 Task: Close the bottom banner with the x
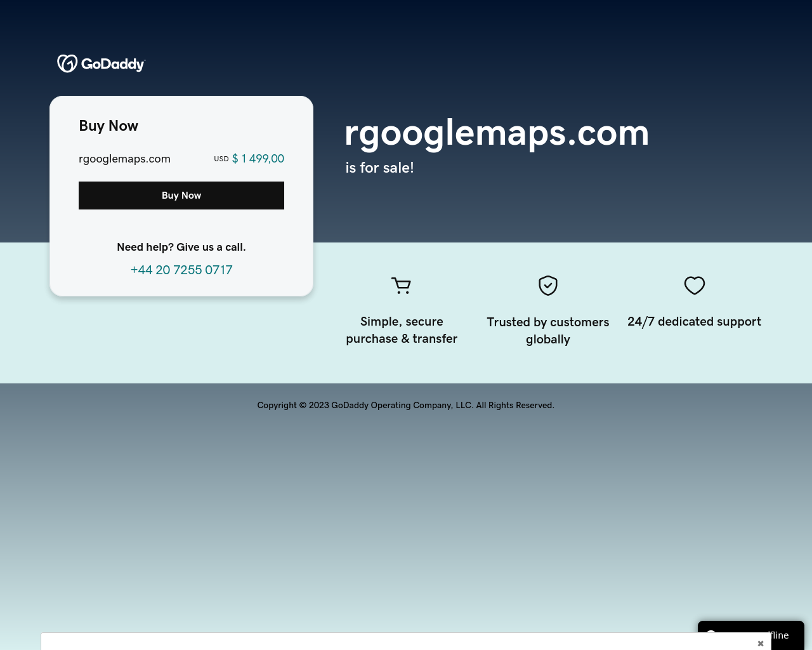click(x=761, y=643)
